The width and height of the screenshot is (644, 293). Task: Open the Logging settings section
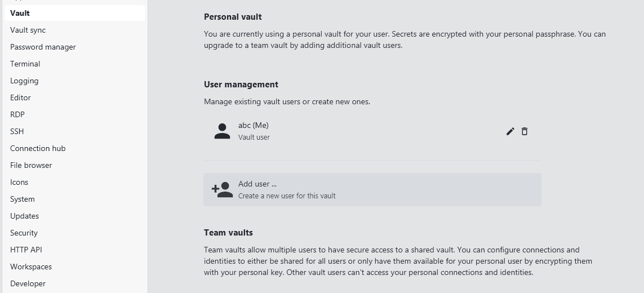(x=24, y=81)
